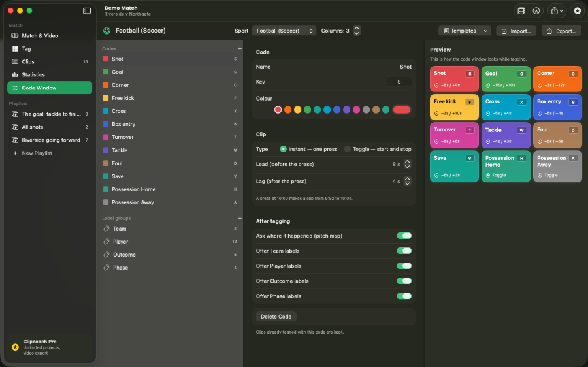Click the Foul preview tile
This screenshot has width=588, height=367.
558,135
